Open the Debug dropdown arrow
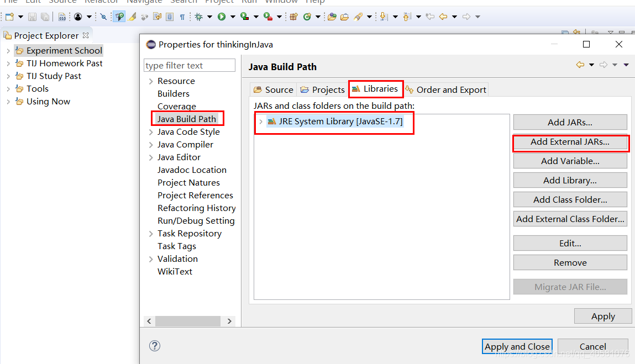The image size is (635, 364). pyautogui.click(x=209, y=17)
